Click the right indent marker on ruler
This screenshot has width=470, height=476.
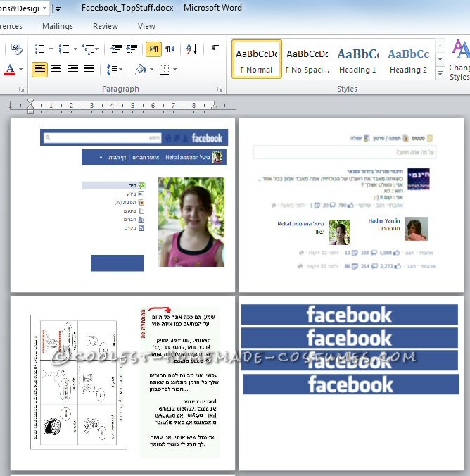pyautogui.click(x=214, y=106)
